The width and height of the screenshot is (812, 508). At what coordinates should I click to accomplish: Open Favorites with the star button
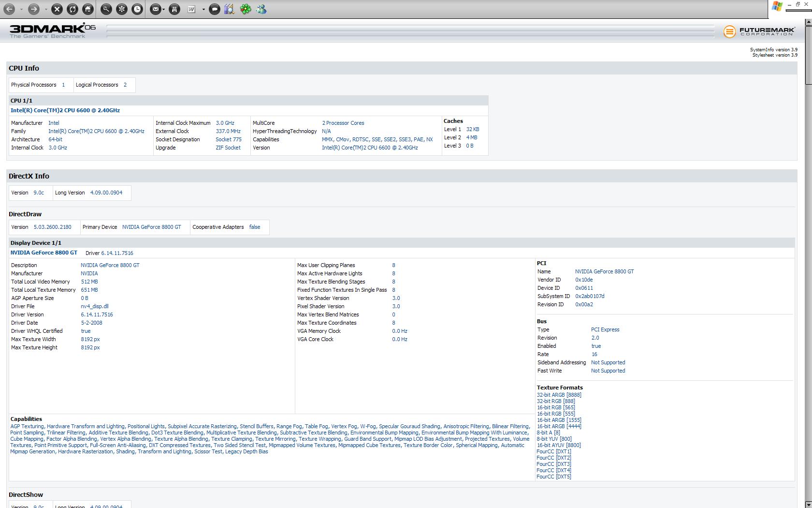coord(122,9)
